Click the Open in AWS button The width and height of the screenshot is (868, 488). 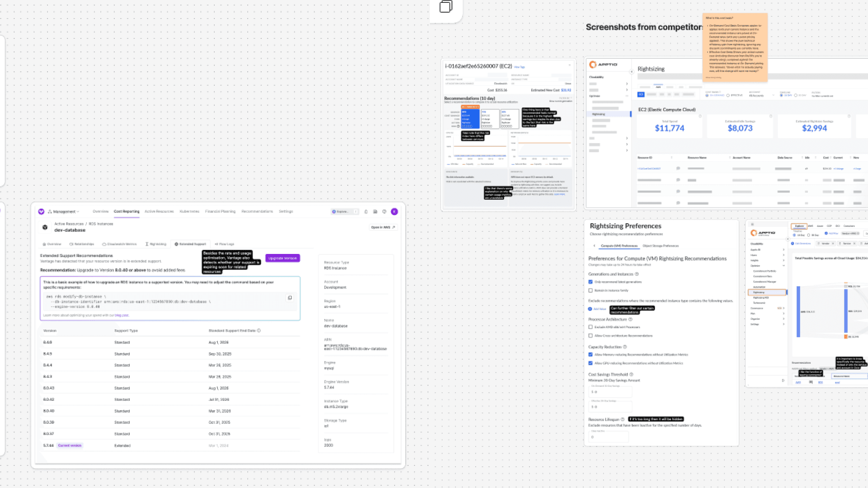383,227
